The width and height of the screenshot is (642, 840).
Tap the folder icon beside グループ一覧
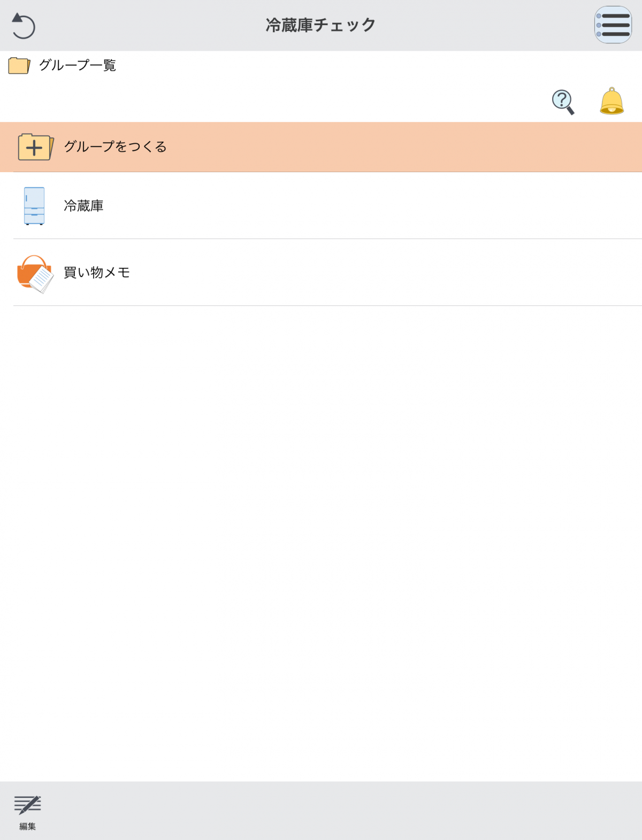19,65
